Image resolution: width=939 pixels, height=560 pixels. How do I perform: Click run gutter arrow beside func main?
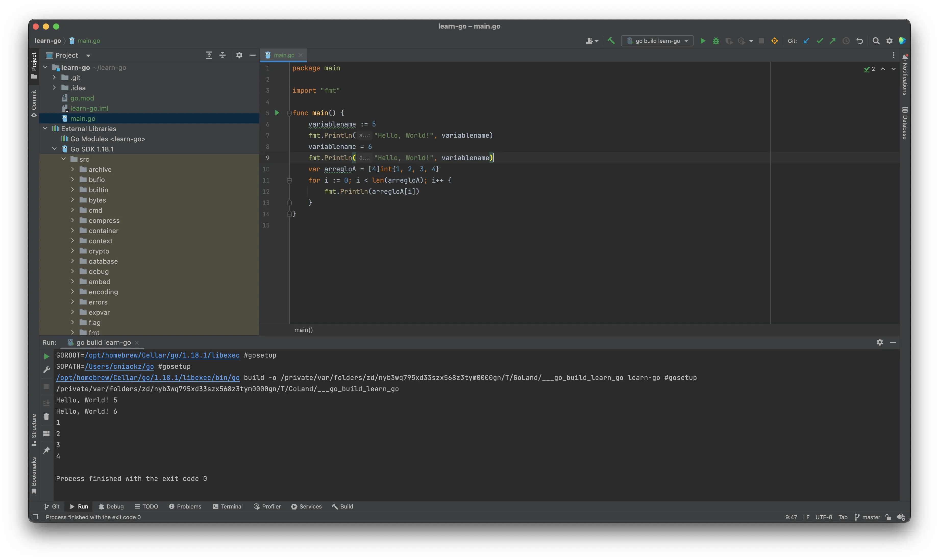point(277,113)
